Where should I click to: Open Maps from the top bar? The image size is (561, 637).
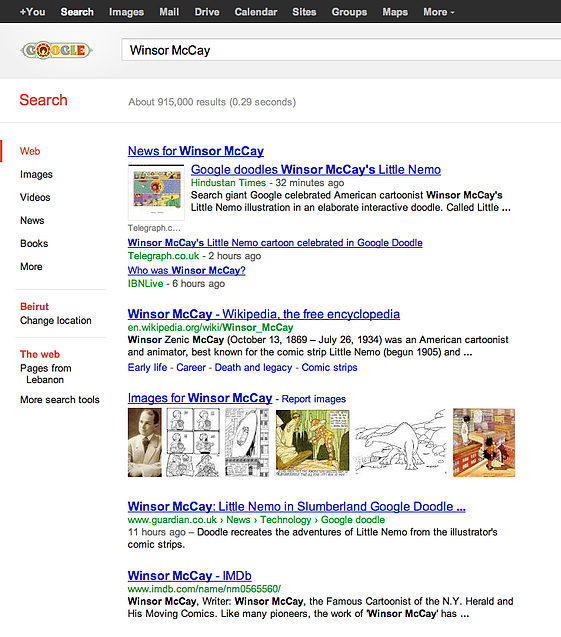(x=395, y=12)
